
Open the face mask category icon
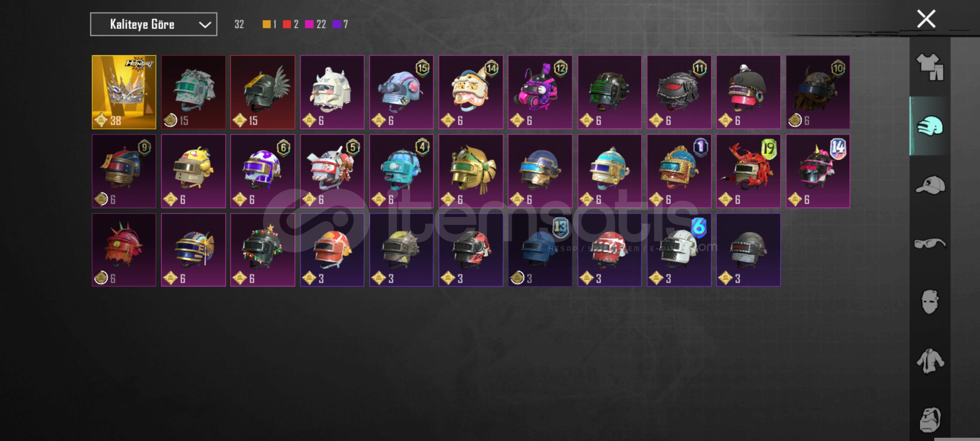pos(930,302)
